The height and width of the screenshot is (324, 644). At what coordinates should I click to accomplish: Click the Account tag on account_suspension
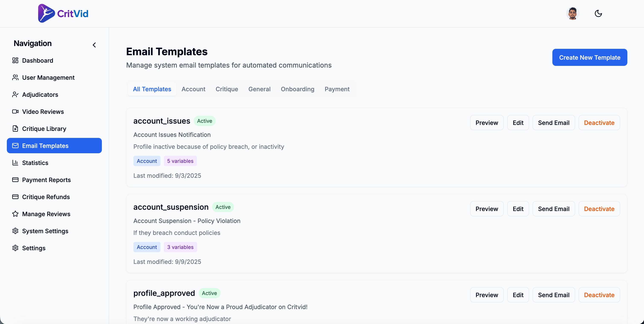click(147, 247)
